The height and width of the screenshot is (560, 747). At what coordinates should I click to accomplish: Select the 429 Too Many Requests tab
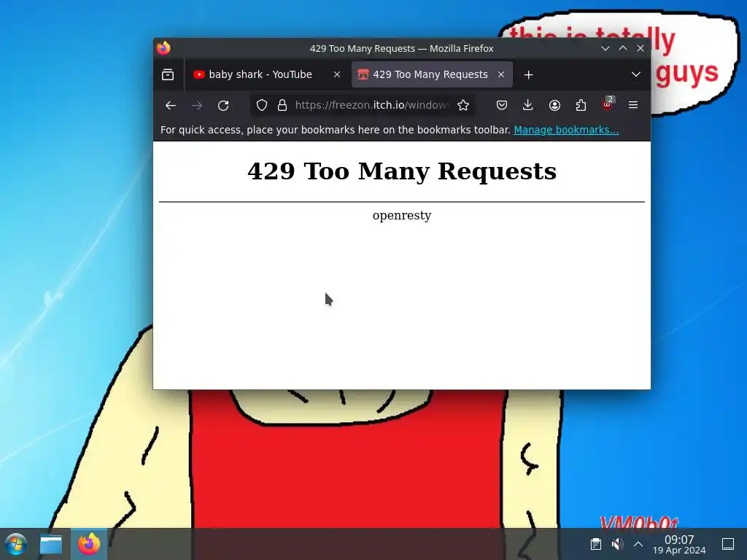(432, 75)
